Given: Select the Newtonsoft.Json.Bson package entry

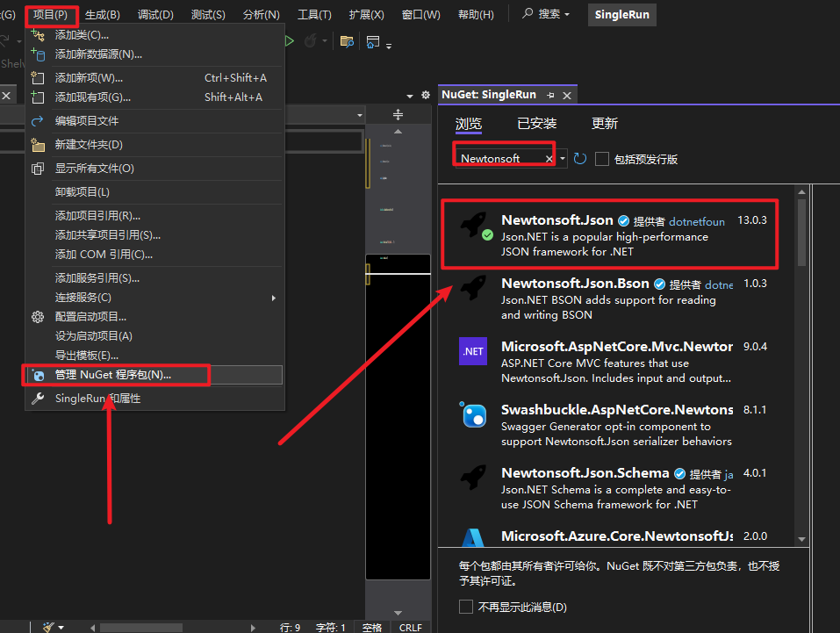Looking at the screenshot, I should [616, 298].
